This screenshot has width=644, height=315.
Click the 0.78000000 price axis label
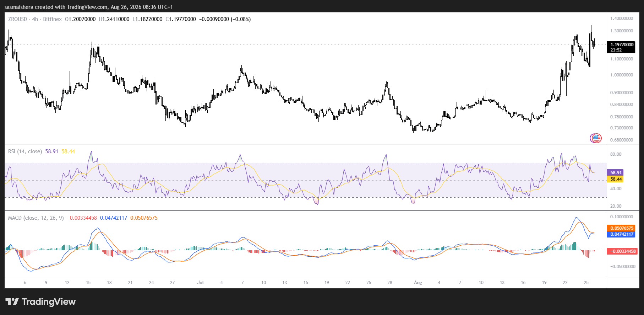click(x=622, y=117)
